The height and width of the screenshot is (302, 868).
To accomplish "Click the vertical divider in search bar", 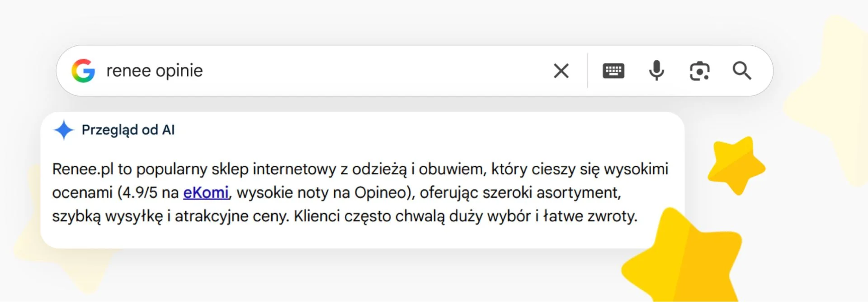I will coord(588,71).
